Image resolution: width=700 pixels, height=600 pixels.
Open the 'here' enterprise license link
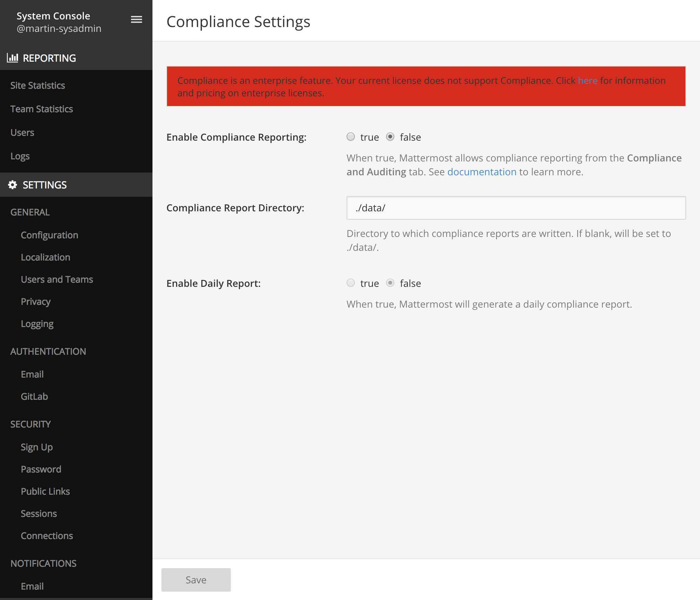[x=587, y=80]
